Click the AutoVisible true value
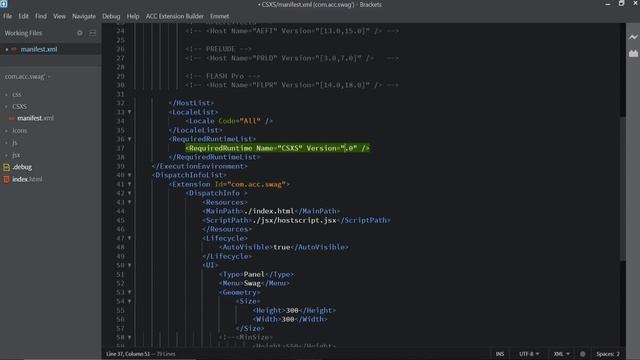The height and width of the screenshot is (360, 640). click(281, 247)
